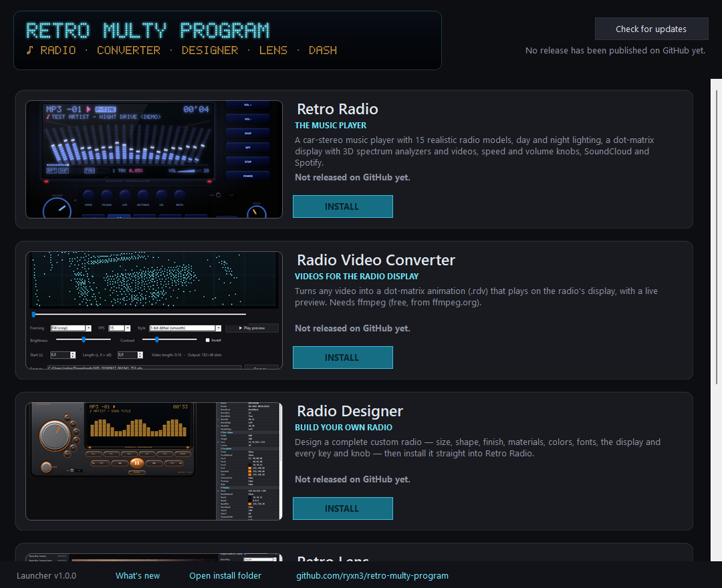
Task: Click the Retro Radio preview thumbnail
Action: coord(154,159)
